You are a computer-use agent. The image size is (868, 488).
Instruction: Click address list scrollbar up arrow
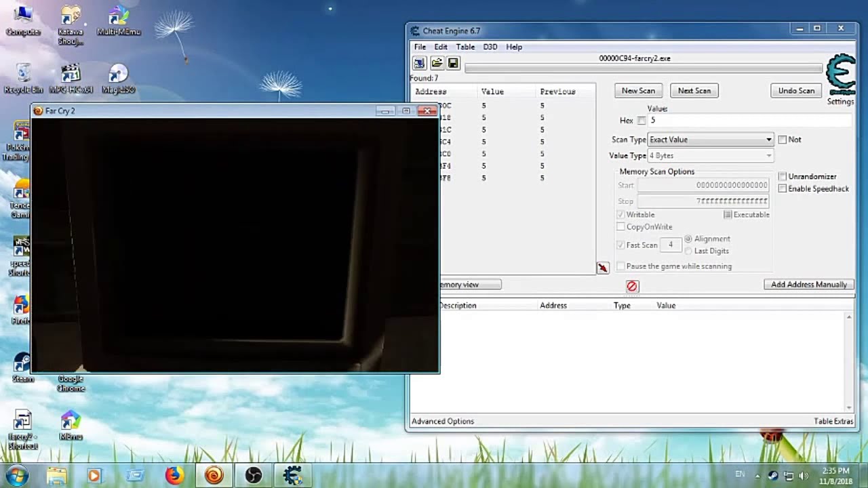[849, 317]
